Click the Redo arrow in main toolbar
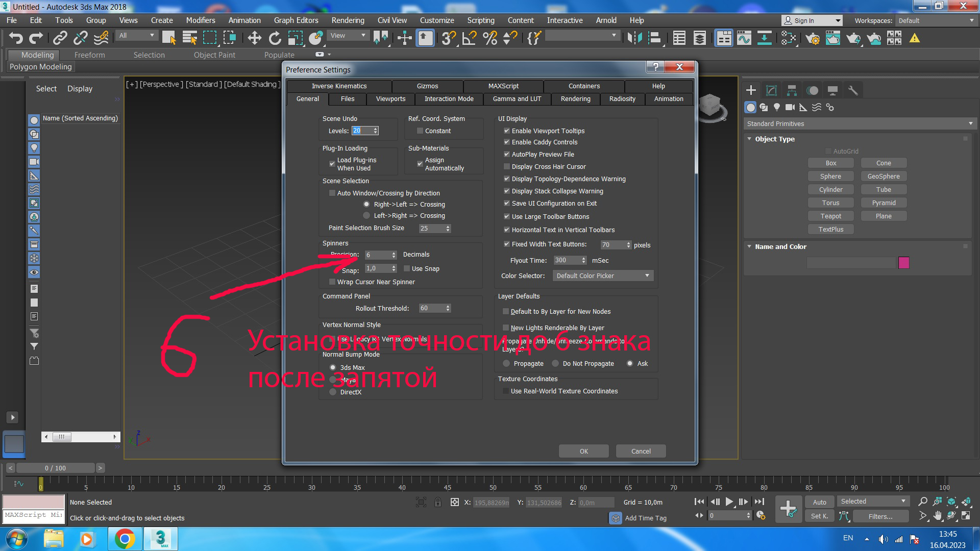Image resolution: width=980 pixels, height=551 pixels. [36, 38]
